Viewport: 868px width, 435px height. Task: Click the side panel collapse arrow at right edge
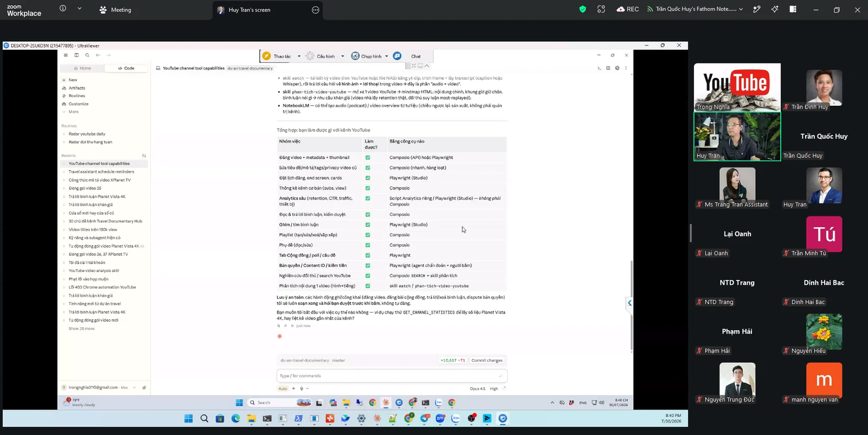[x=629, y=303]
